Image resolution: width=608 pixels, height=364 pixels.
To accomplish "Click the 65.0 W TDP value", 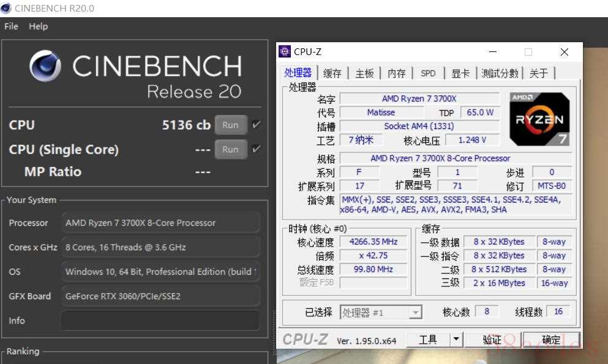I will 480,113.
